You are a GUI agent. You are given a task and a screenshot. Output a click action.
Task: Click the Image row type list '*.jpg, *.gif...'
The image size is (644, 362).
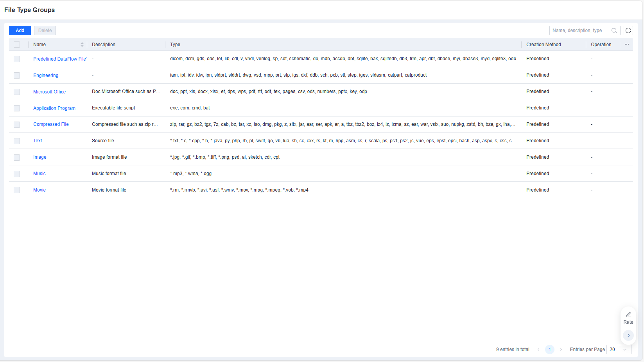(225, 157)
